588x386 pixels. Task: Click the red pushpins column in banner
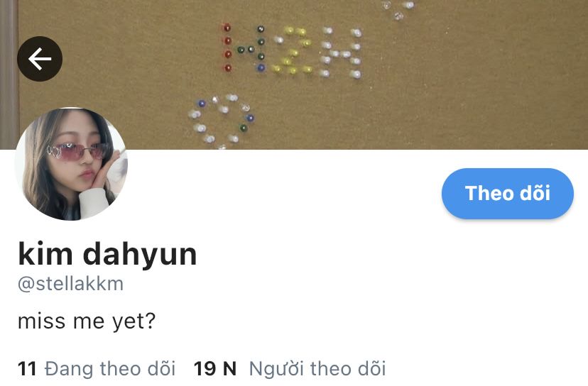coord(227,48)
